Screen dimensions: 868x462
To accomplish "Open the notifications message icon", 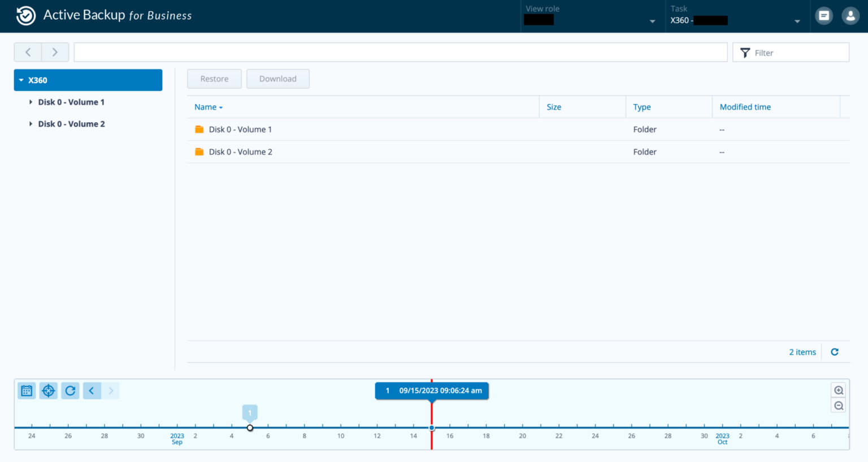I will tap(823, 15).
